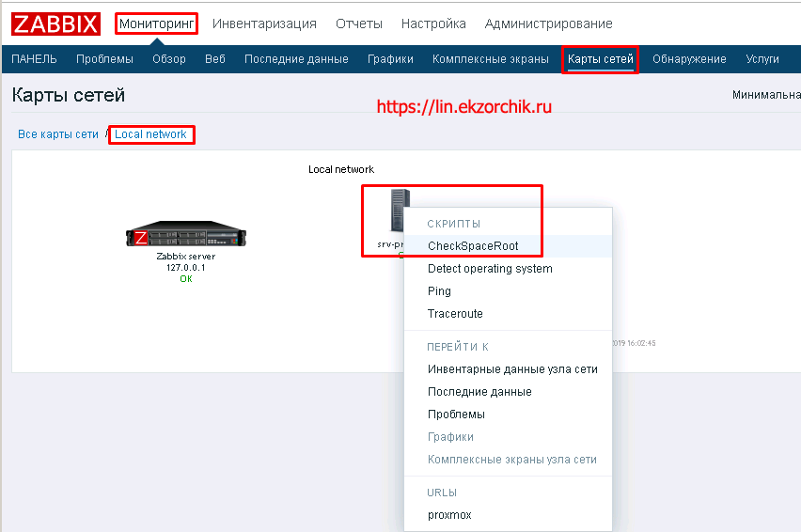
Task: Go to the Отчеты menu
Action: 358,23
